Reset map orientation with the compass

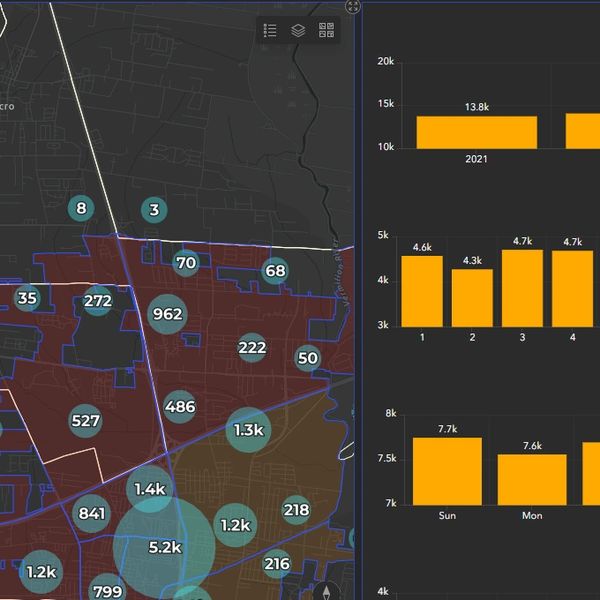click(324, 591)
